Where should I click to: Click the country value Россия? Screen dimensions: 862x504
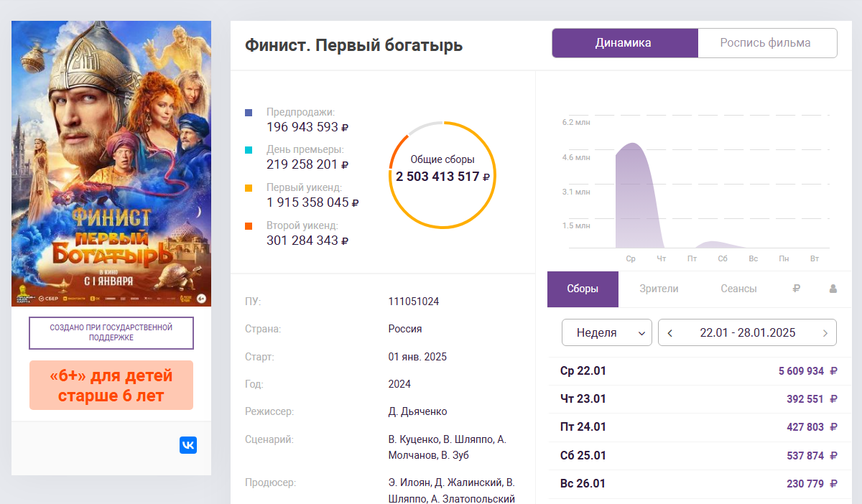[x=405, y=329]
